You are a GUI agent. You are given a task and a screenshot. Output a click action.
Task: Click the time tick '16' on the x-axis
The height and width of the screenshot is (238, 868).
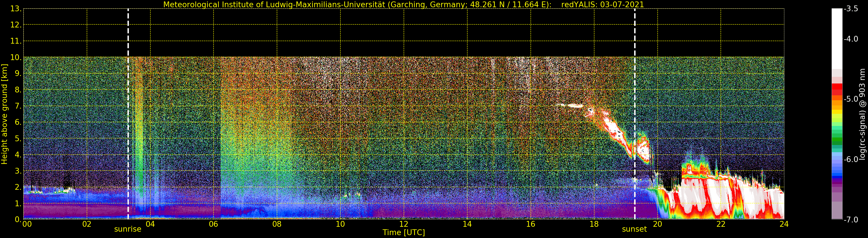click(530, 224)
